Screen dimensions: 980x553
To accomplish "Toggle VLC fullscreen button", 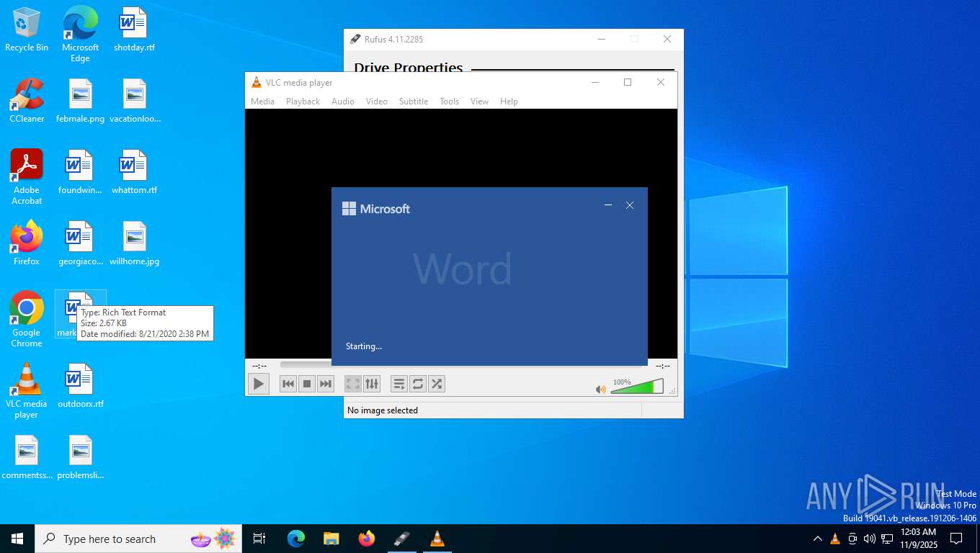I will click(x=352, y=384).
